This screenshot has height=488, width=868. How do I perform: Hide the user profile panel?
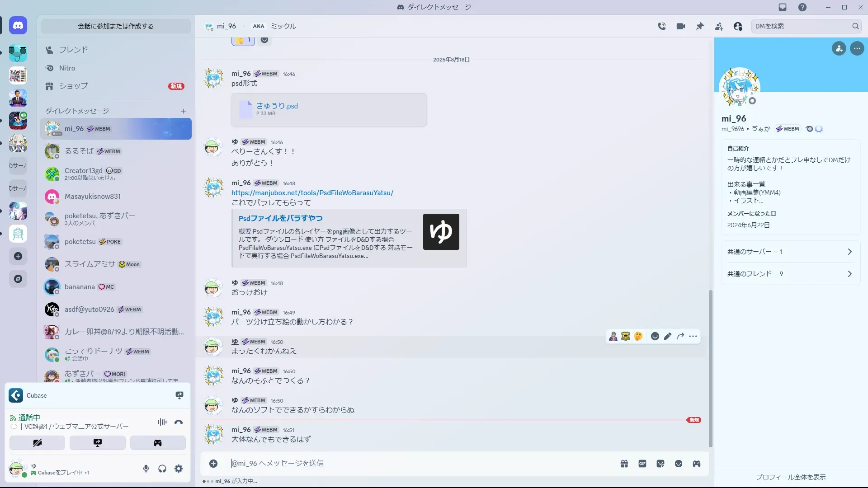coord(738,26)
